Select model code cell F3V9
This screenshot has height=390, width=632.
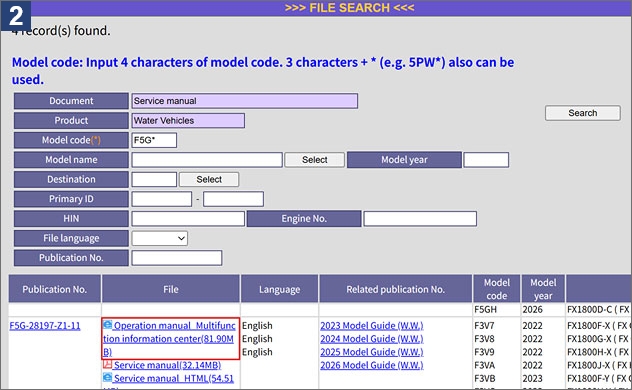484,352
